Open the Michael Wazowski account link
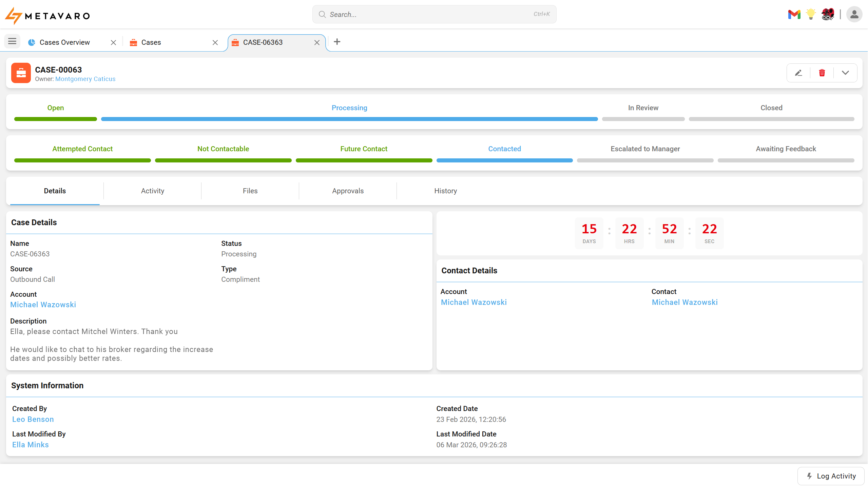 pos(43,304)
